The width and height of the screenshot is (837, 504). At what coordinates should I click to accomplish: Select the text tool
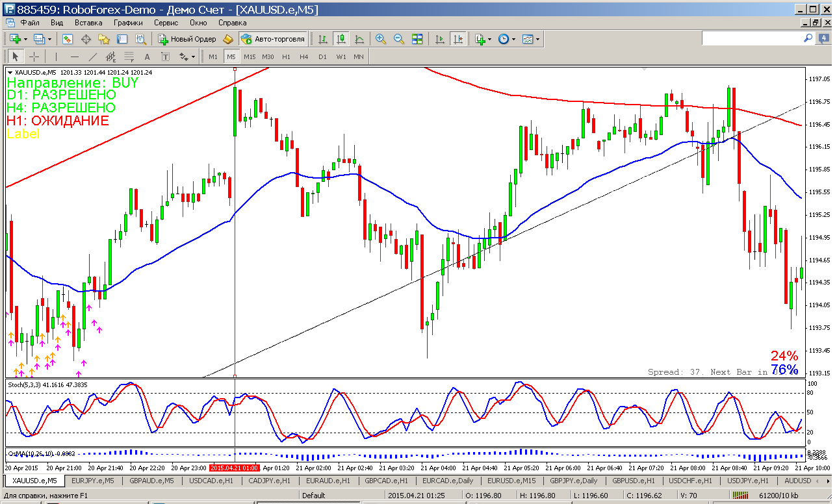click(x=148, y=57)
